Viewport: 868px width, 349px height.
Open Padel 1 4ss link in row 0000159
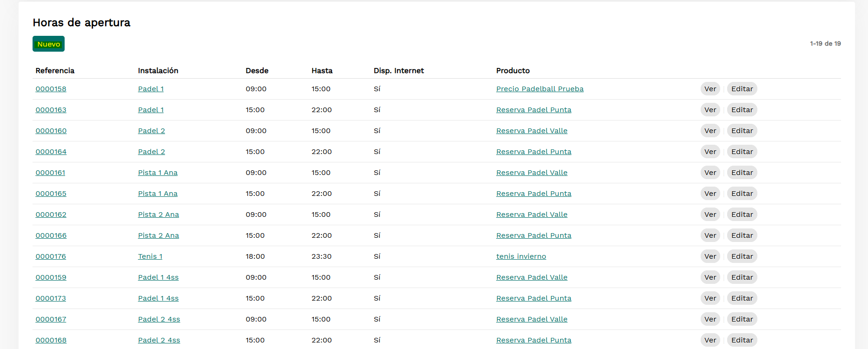pyautogui.click(x=158, y=277)
